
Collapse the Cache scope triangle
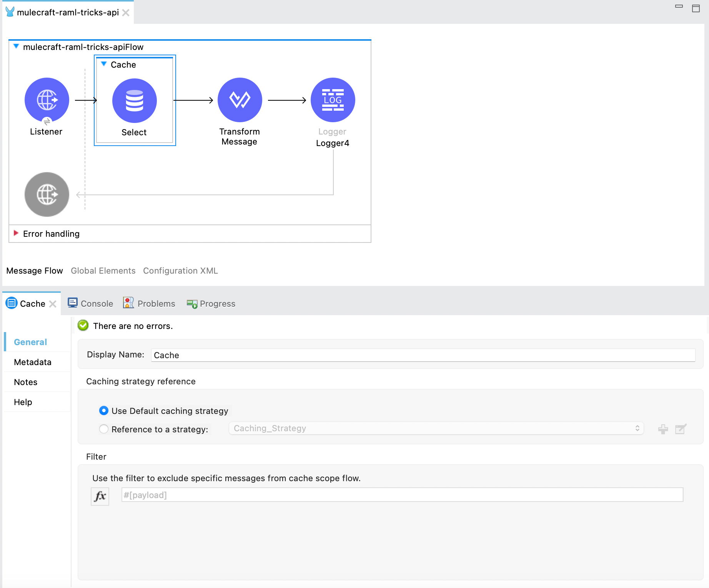(x=104, y=64)
